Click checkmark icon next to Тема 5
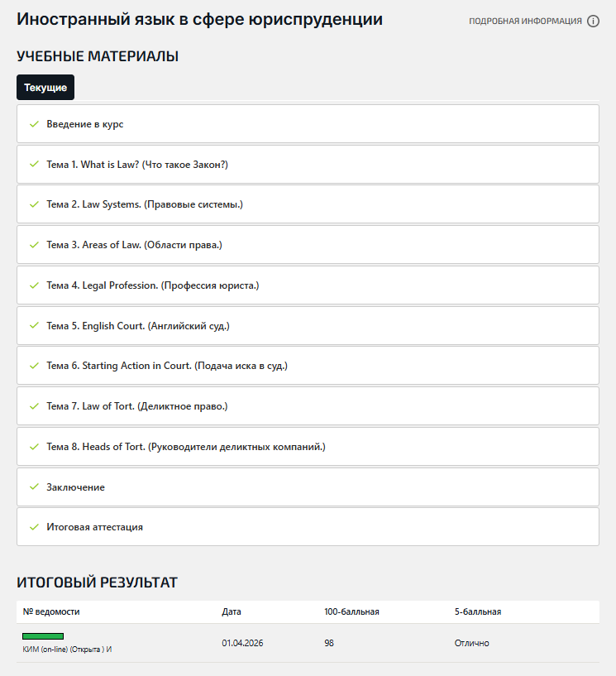616x676 pixels. (34, 326)
